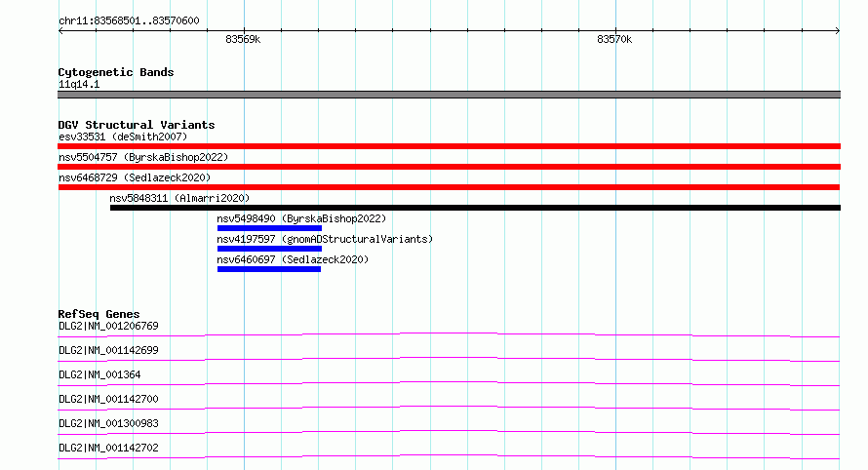Select the black bar for nsv5848311
The height and width of the screenshot is (470, 868).
pos(476,208)
